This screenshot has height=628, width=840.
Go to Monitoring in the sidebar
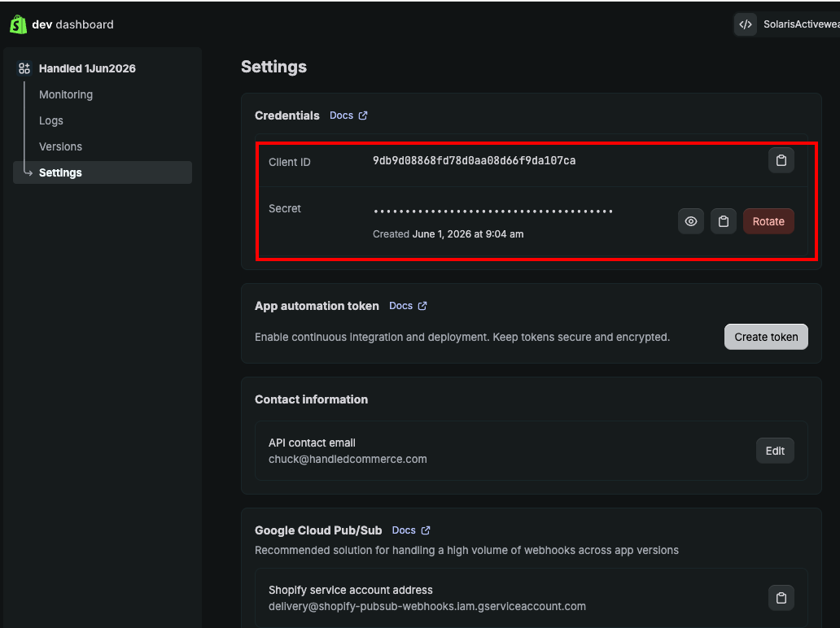click(x=66, y=94)
